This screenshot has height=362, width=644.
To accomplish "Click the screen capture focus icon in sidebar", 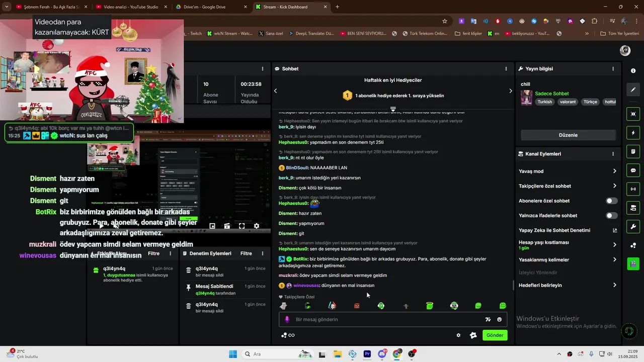I will click(x=633, y=114).
